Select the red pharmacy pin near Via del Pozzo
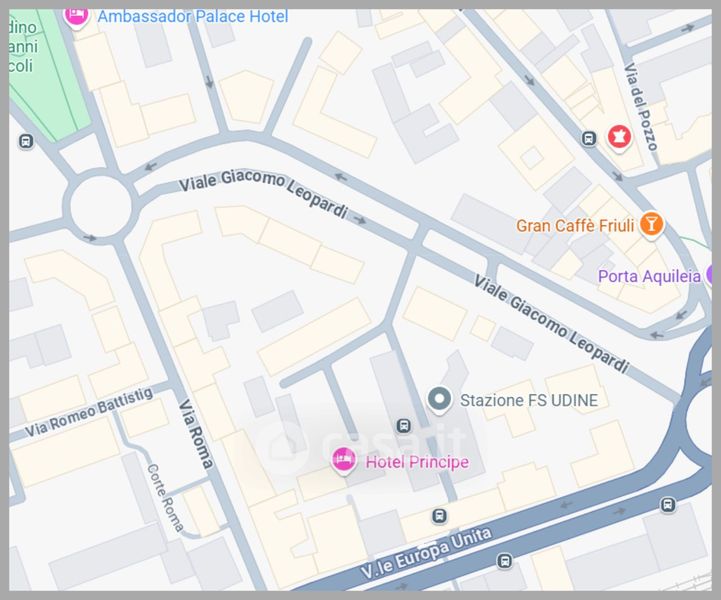The width and height of the screenshot is (721, 600). (x=619, y=137)
